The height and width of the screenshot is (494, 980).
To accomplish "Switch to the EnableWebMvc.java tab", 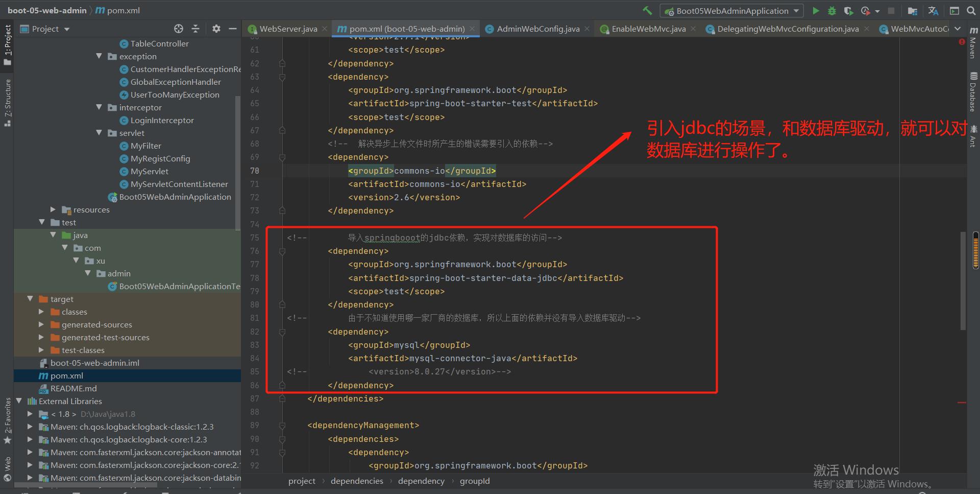I will click(x=648, y=29).
